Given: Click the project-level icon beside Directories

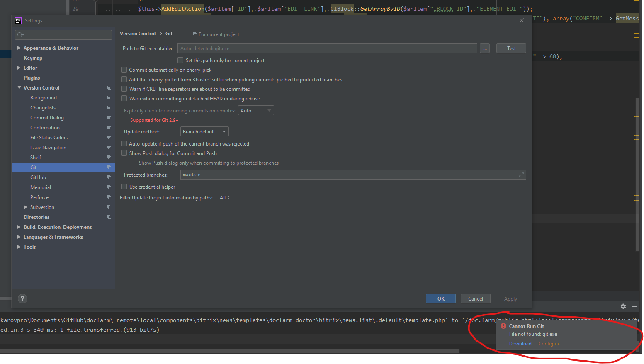Looking at the screenshot, I should (109, 217).
